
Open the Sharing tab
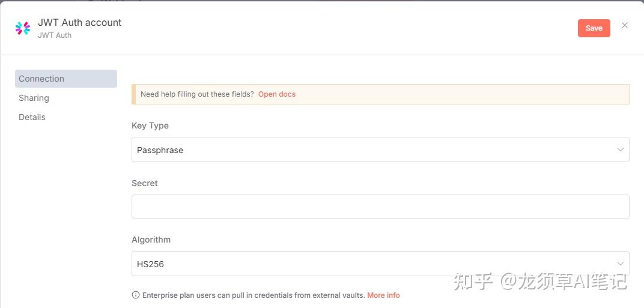click(x=34, y=98)
